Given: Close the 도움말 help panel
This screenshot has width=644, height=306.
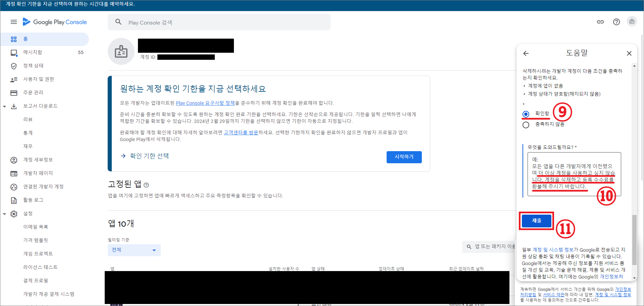Looking at the screenshot, I should (x=629, y=53).
